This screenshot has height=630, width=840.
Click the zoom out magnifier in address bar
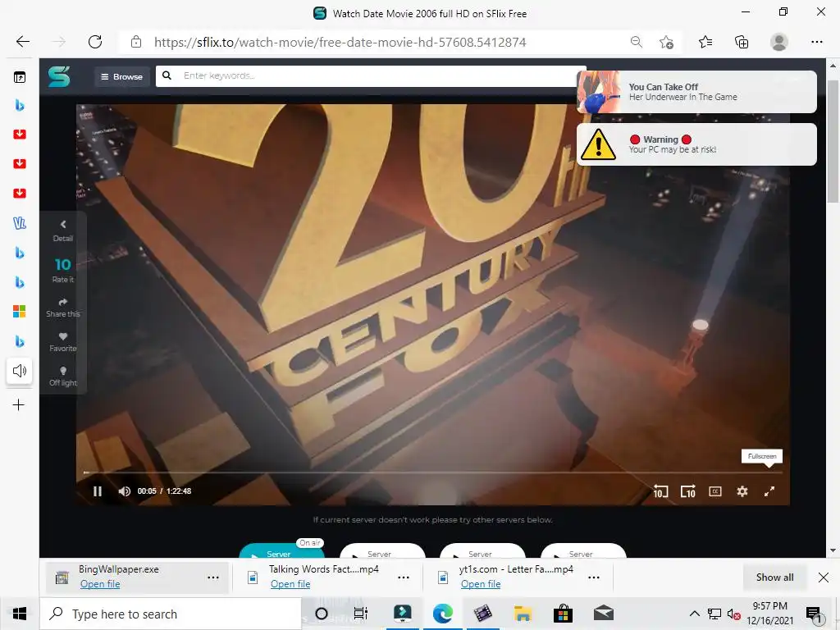click(636, 42)
